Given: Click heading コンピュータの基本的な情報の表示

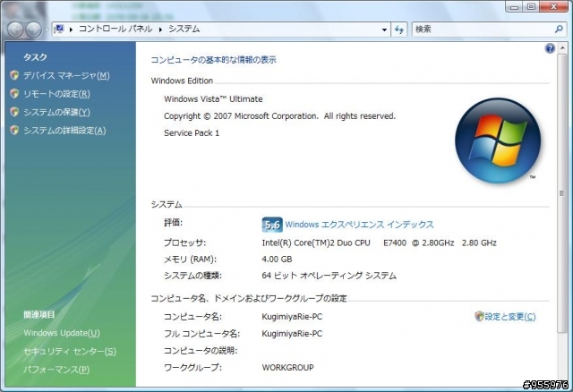Looking at the screenshot, I should click(213, 60).
